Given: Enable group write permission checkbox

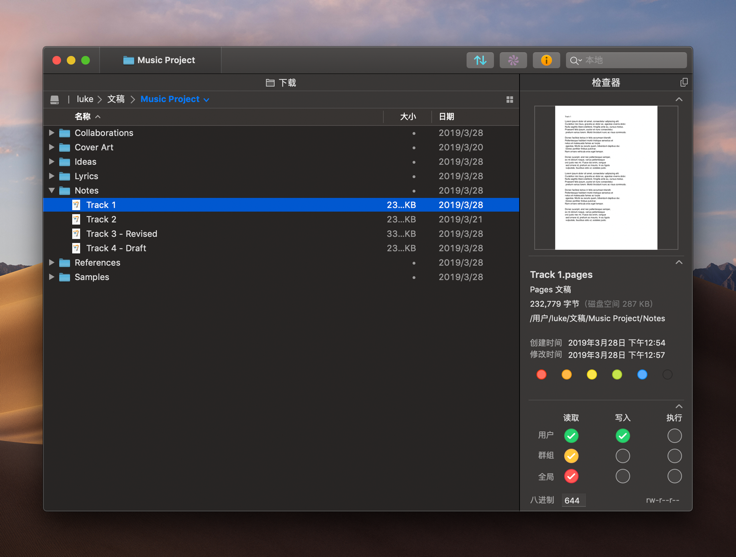Looking at the screenshot, I should 622,456.
